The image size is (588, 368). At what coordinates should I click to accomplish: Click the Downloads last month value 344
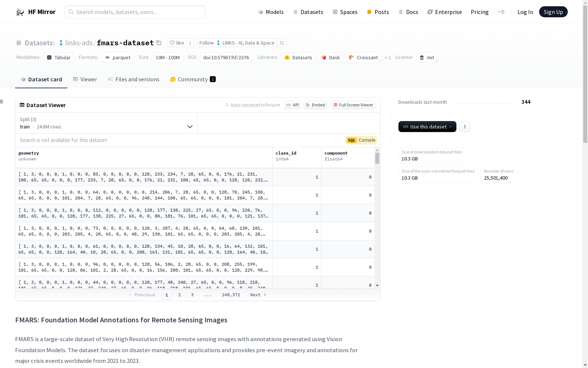[x=526, y=102]
